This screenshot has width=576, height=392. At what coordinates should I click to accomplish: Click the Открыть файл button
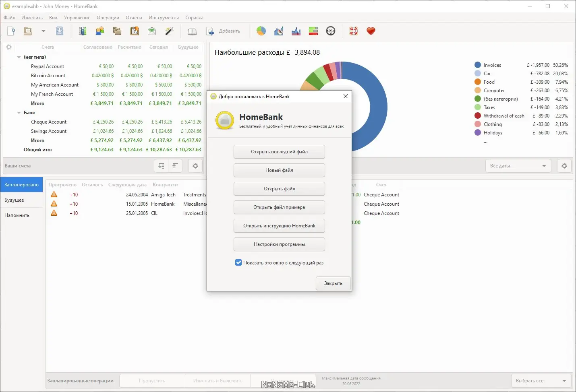279,189
